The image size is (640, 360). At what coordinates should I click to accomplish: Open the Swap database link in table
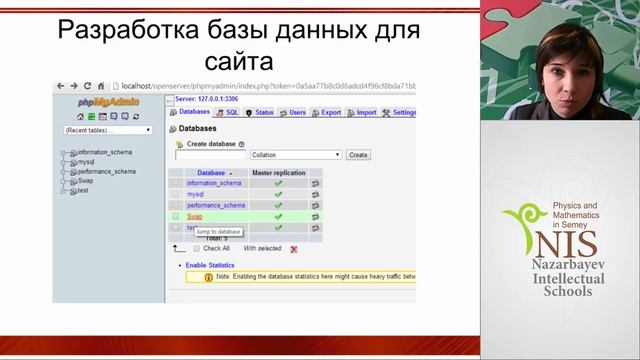pyautogui.click(x=195, y=217)
